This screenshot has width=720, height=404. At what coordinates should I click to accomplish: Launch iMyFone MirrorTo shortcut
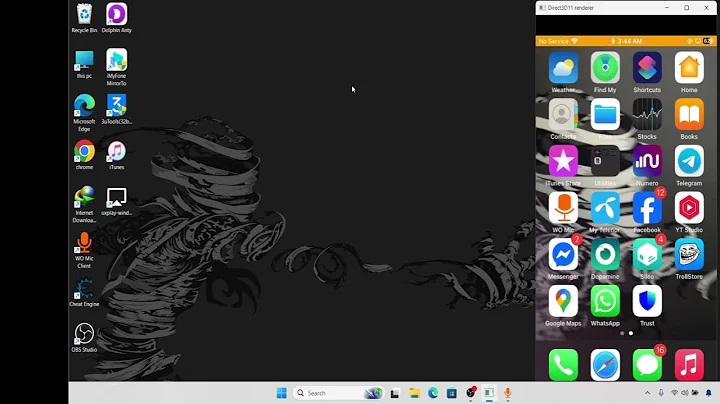(117, 67)
